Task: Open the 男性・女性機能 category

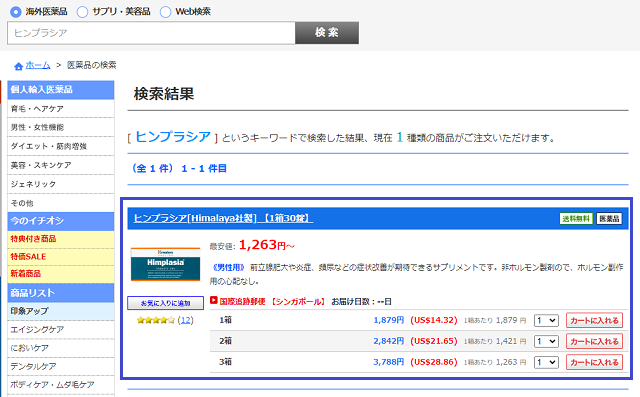Action: 61,128
